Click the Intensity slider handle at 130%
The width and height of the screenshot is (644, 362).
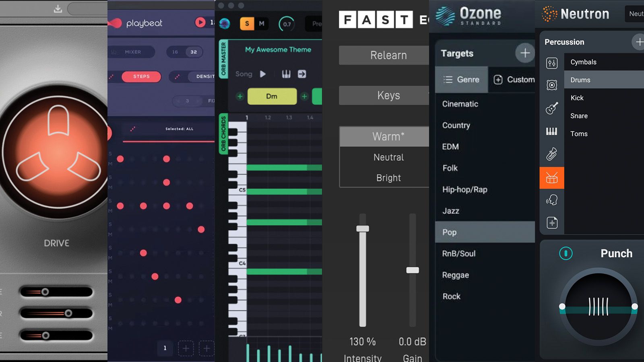click(362, 228)
